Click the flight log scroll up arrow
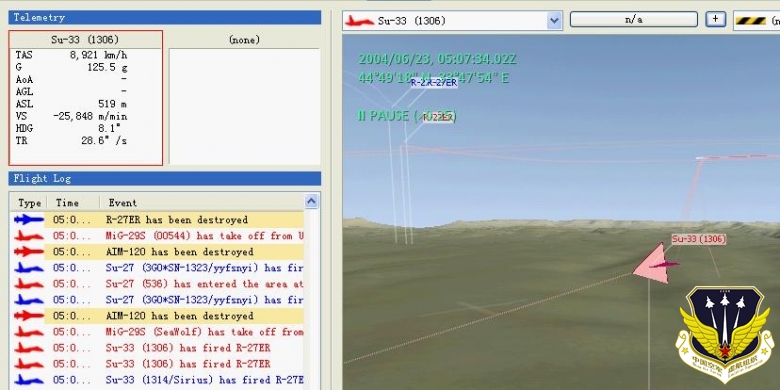 coord(311,201)
